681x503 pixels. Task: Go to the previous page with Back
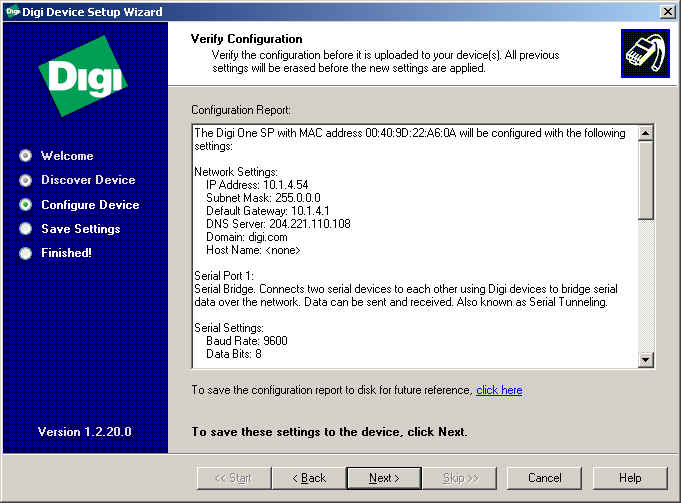tap(308, 478)
